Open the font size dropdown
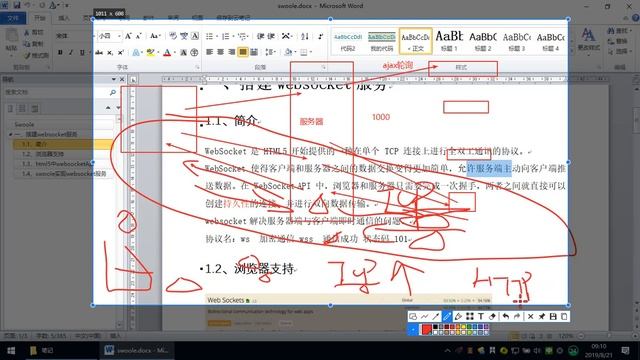 119,36
